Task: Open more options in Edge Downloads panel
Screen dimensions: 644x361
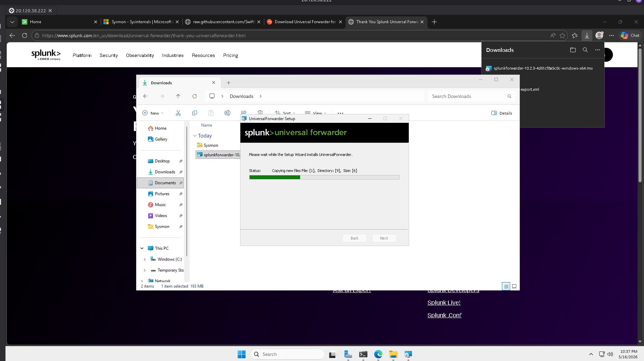Action: click(x=598, y=50)
